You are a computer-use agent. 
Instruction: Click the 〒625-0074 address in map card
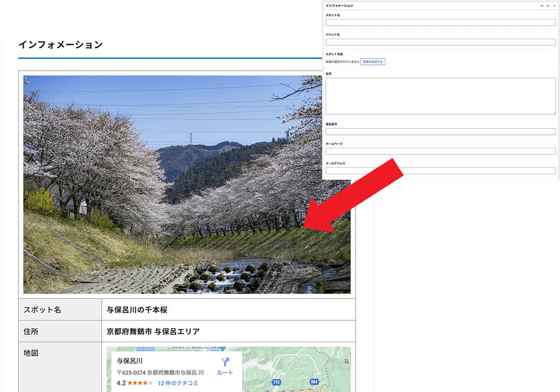(x=160, y=372)
